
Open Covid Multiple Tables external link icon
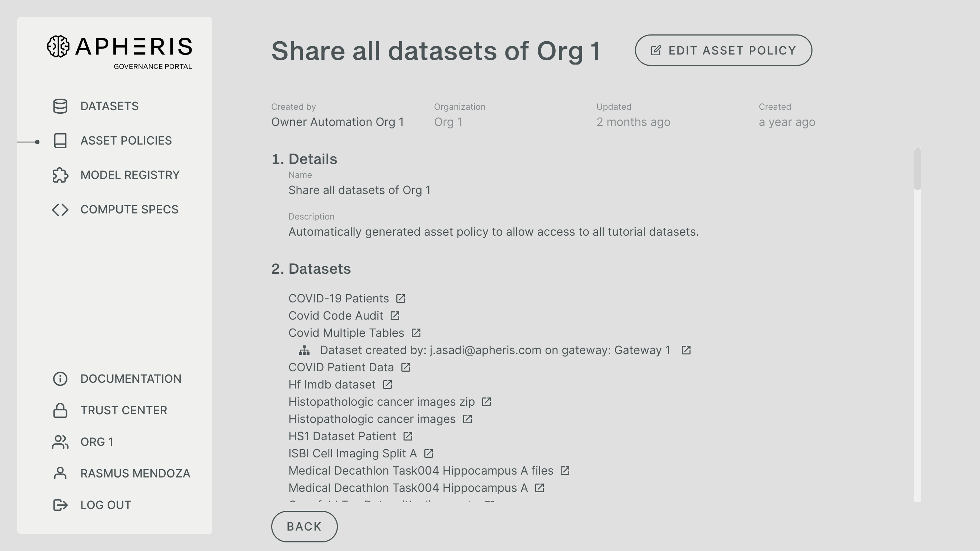coord(416,333)
